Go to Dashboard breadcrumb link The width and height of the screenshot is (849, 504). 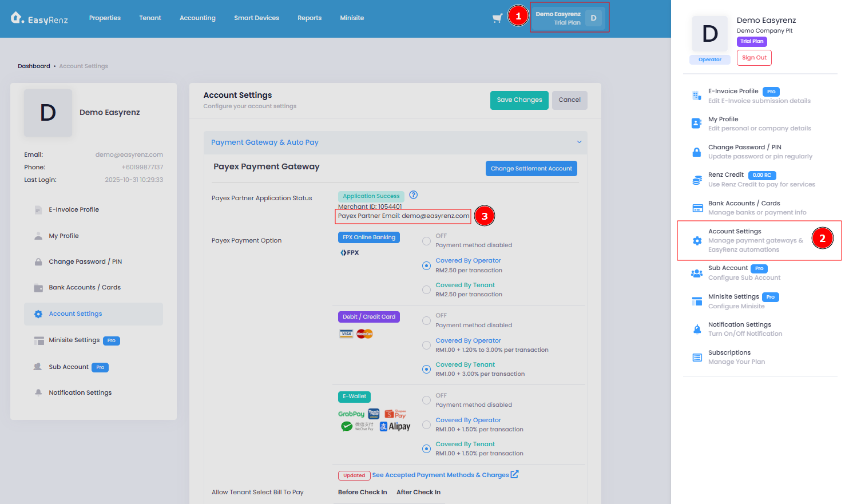click(34, 66)
